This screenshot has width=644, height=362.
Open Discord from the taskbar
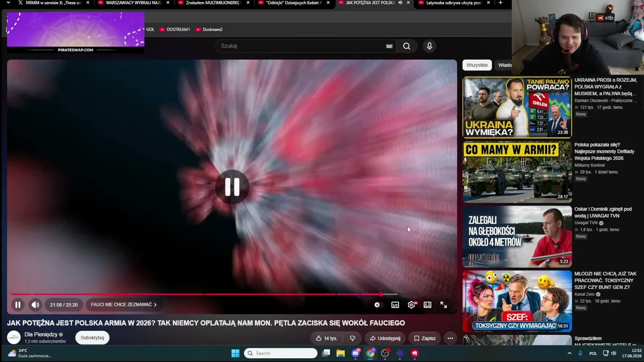click(356, 353)
